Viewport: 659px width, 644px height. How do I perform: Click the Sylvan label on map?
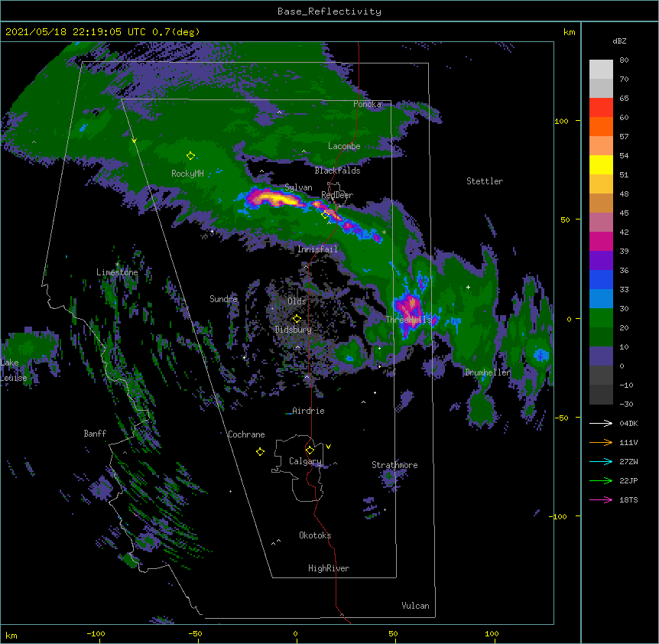pyautogui.click(x=298, y=187)
